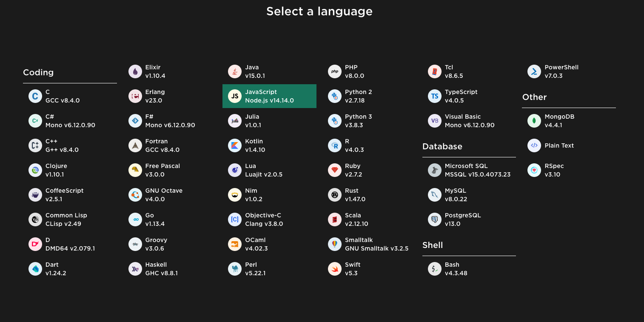The width and height of the screenshot is (644, 322).
Task: Pick the Elixir drop icon
Action: click(x=135, y=71)
